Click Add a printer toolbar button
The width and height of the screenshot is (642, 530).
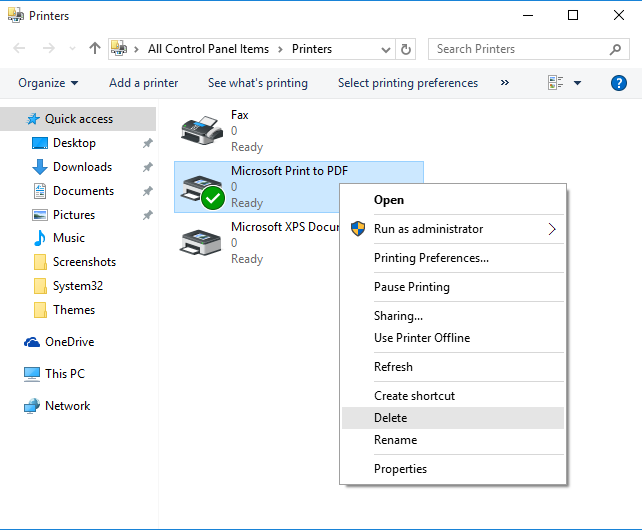click(x=143, y=83)
